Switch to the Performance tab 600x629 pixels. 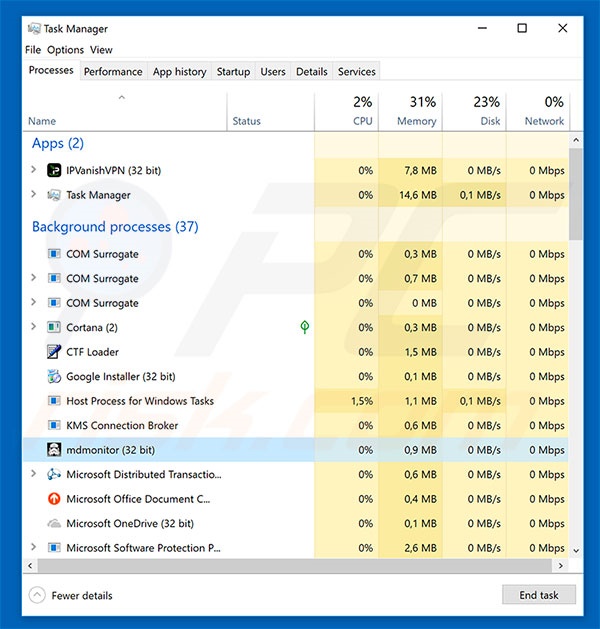(113, 71)
